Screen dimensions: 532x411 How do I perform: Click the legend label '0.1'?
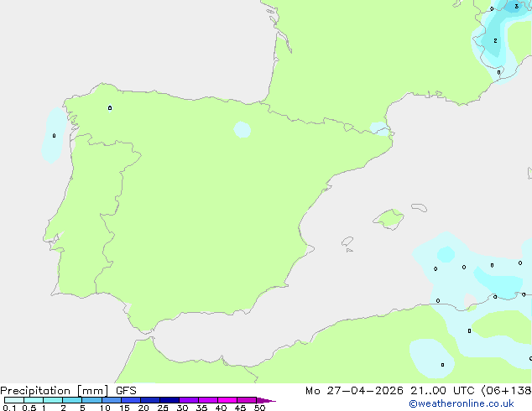(9, 408)
